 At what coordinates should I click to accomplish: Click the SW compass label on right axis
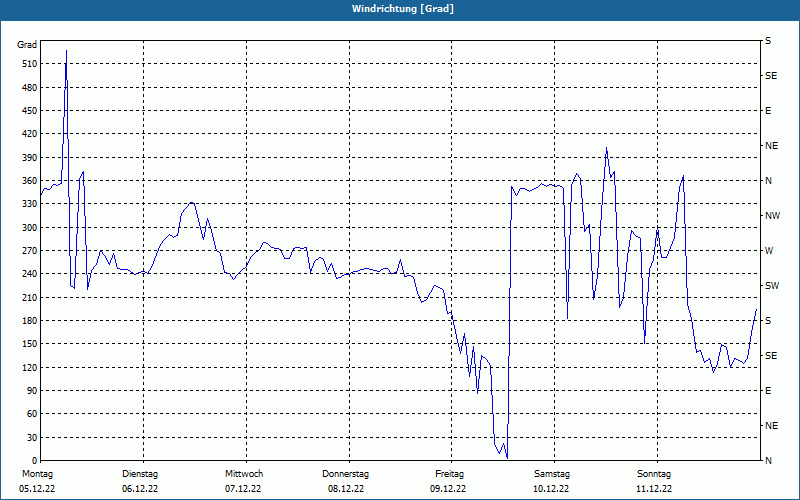coord(772,286)
